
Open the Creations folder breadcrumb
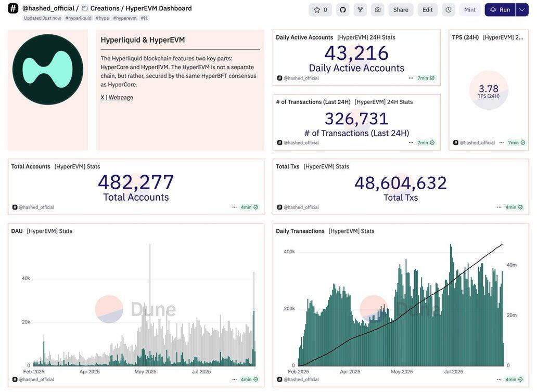(x=105, y=8)
